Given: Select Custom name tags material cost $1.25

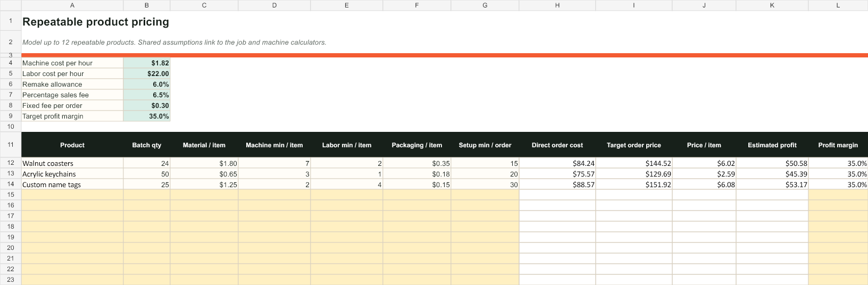Looking at the screenshot, I should 204,185.
